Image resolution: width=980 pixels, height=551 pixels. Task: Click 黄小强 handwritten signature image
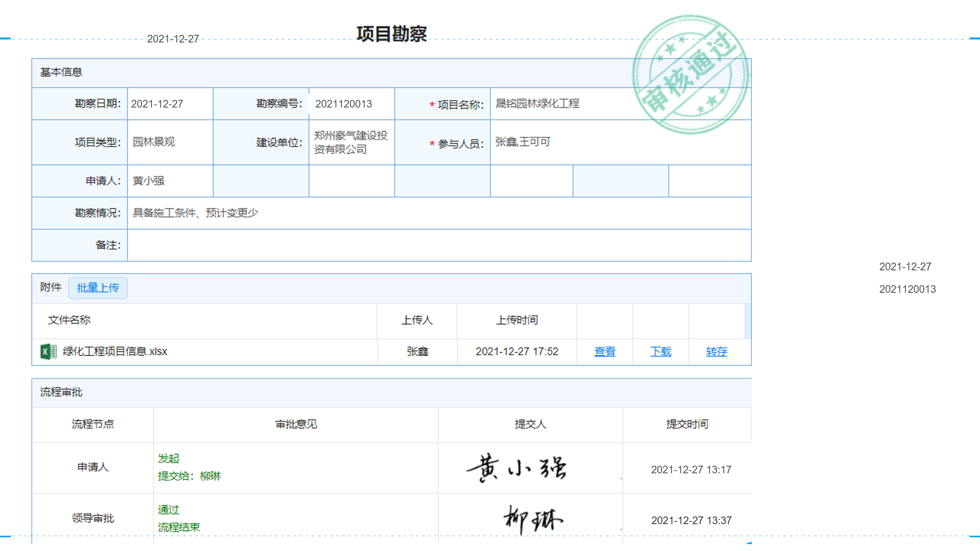[517, 468]
